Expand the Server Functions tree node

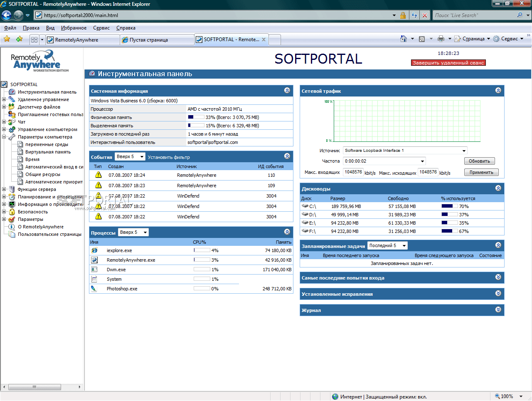coord(4,189)
